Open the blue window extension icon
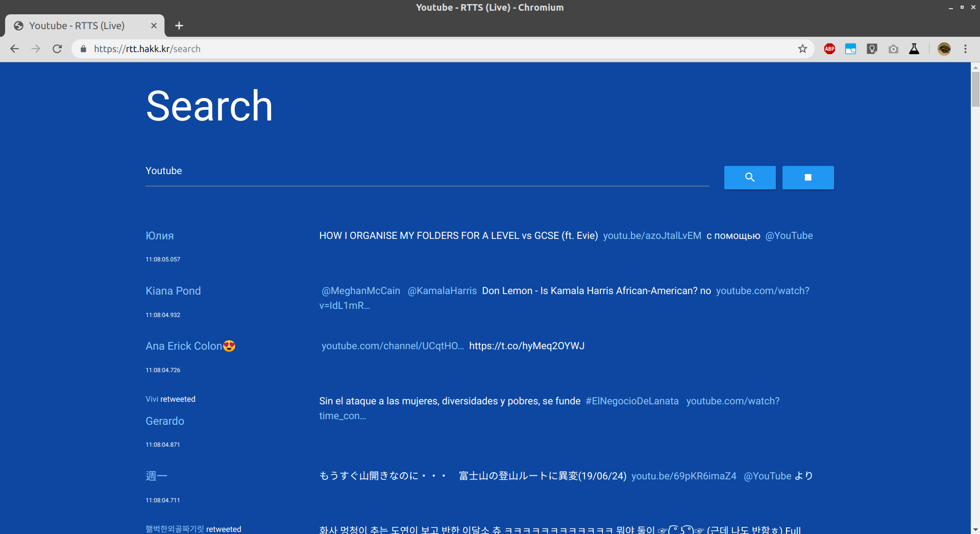 (x=850, y=49)
